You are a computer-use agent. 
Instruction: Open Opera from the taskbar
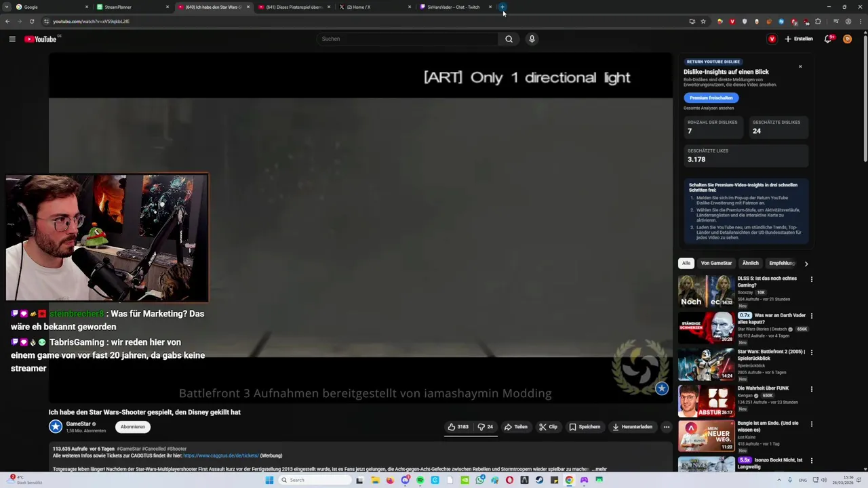pyautogui.click(x=509, y=480)
